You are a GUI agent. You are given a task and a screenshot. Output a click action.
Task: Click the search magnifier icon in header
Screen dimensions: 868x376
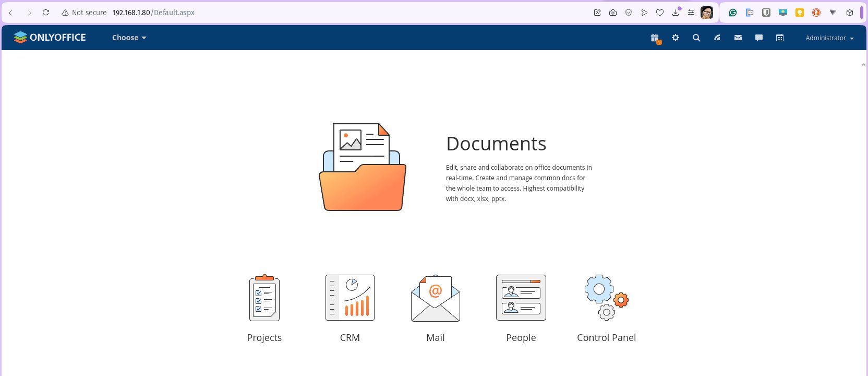point(696,38)
